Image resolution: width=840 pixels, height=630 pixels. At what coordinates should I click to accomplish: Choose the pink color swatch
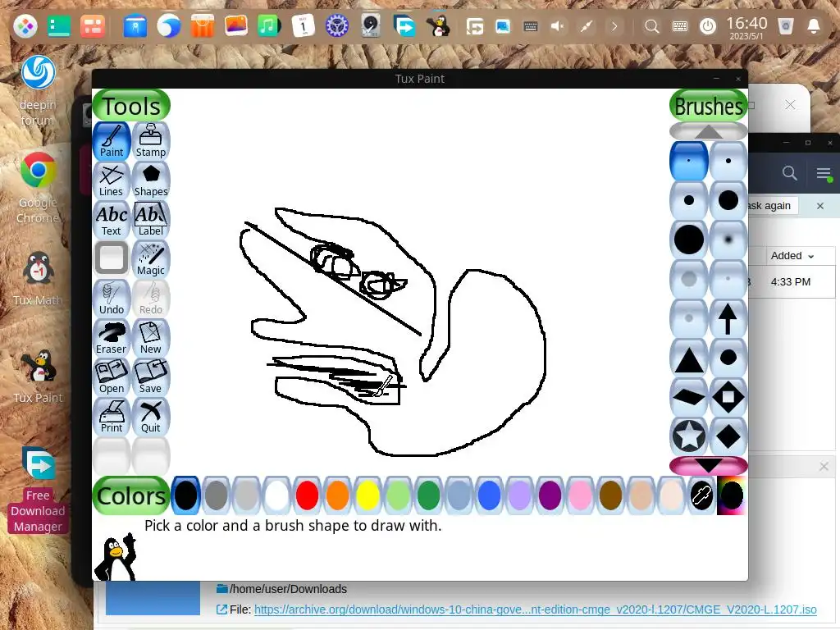(580, 495)
